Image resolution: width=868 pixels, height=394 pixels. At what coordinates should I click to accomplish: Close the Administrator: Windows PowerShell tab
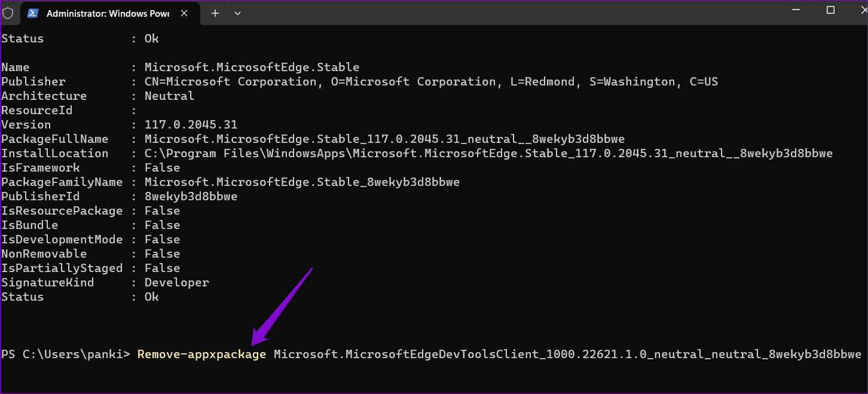tap(184, 13)
